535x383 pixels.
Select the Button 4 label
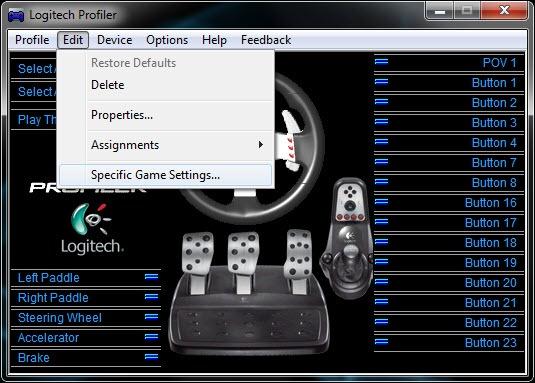pyautogui.click(x=494, y=143)
